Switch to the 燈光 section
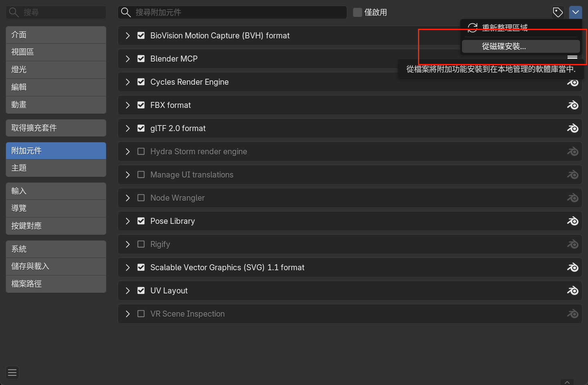588x385 pixels. click(x=56, y=70)
